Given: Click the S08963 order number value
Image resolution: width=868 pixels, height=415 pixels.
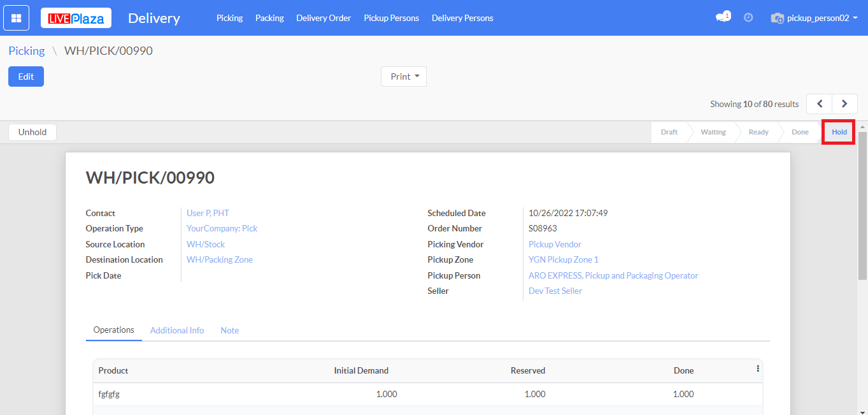Looking at the screenshot, I should [543, 228].
